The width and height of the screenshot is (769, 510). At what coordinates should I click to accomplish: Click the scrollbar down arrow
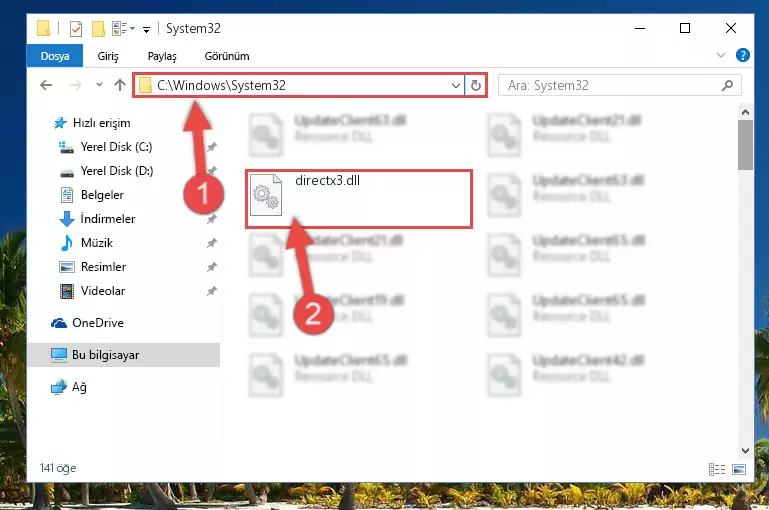(745, 450)
